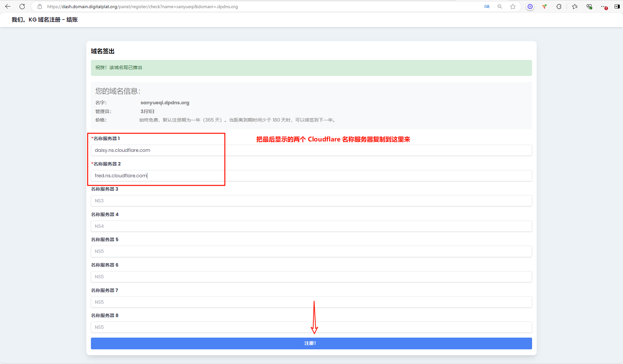Click the 名称服务器 2 field with fred.ns.cloudflare.com
623x364 pixels.
point(311,176)
